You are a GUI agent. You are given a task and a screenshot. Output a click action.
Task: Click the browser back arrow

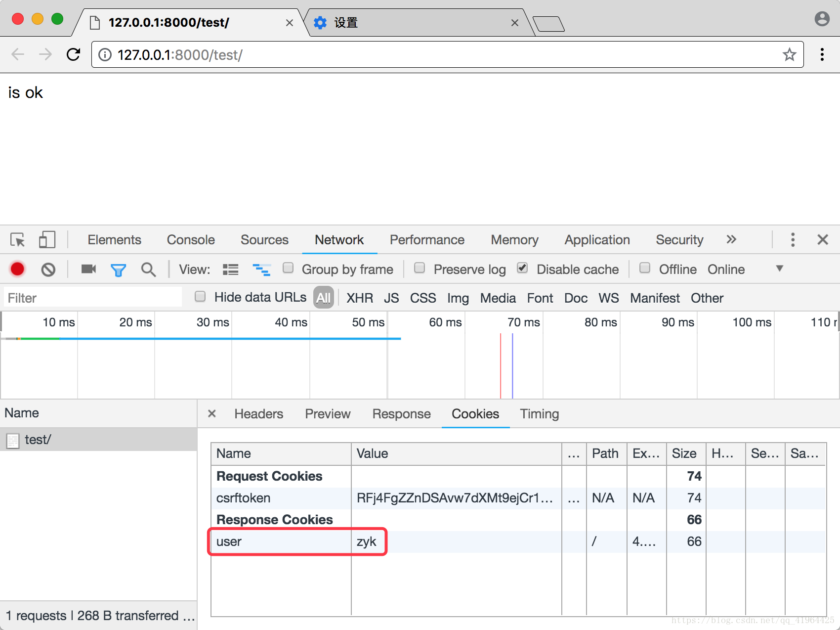[x=18, y=54]
